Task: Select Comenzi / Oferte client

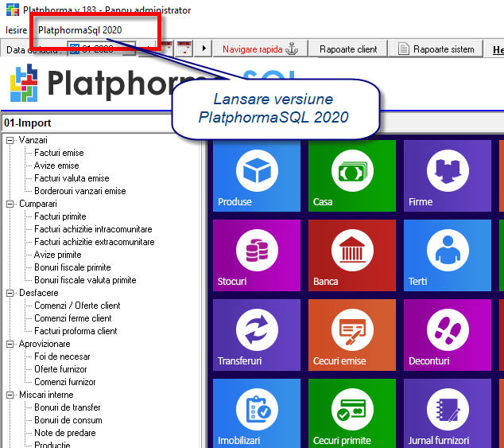Action: pyautogui.click(x=77, y=306)
